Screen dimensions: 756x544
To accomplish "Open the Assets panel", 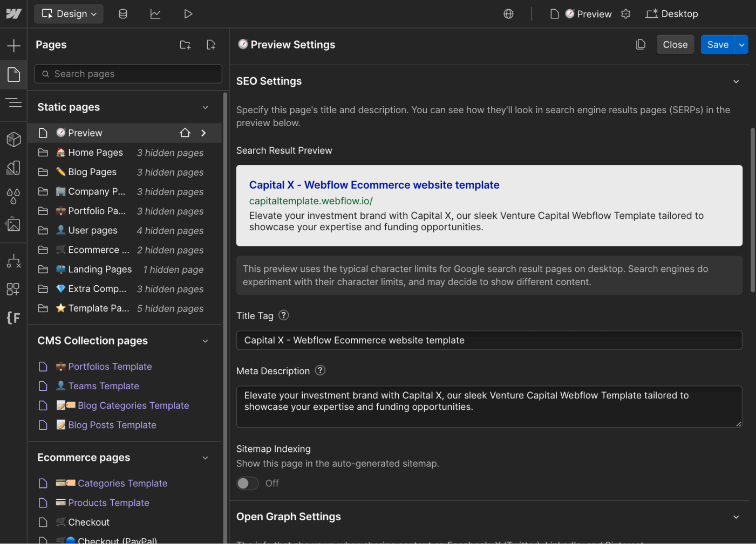I will click(13, 225).
